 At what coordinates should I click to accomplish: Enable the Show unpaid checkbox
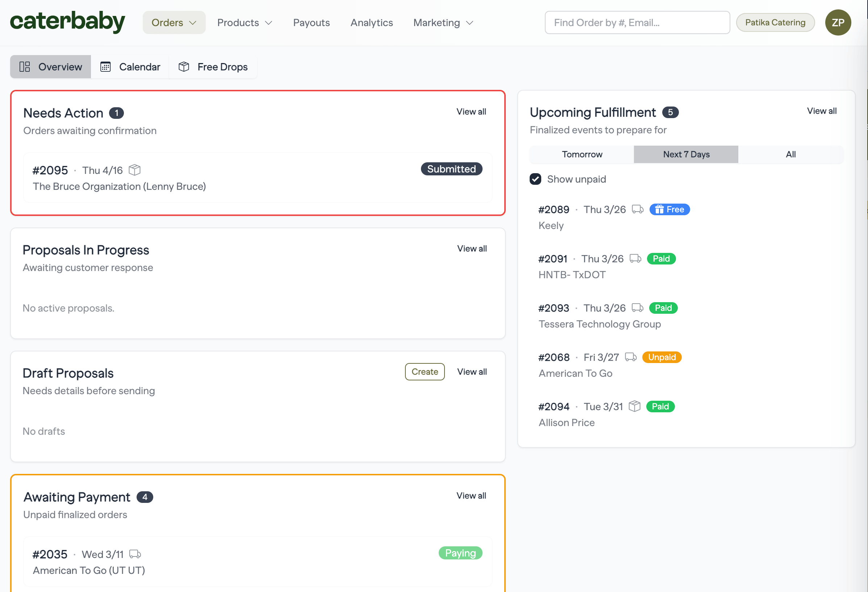coord(535,179)
